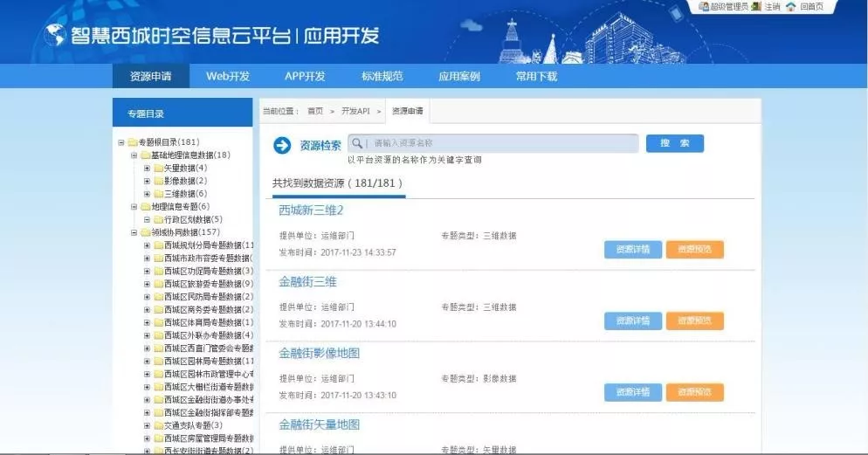Click the 注销 logout icon
The width and height of the screenshot is (868, 455).
coord(756,7)
